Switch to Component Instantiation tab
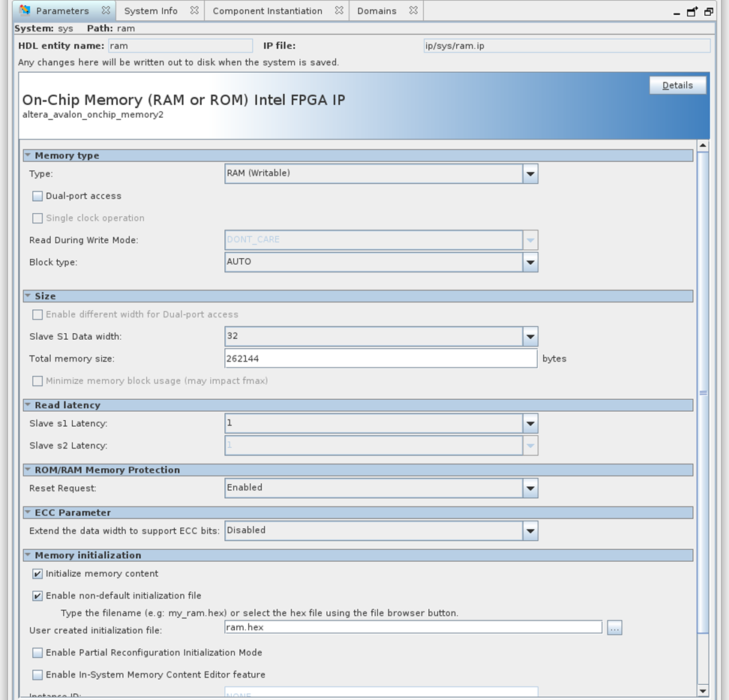This screenshot has height=700, width=729. 267,11
